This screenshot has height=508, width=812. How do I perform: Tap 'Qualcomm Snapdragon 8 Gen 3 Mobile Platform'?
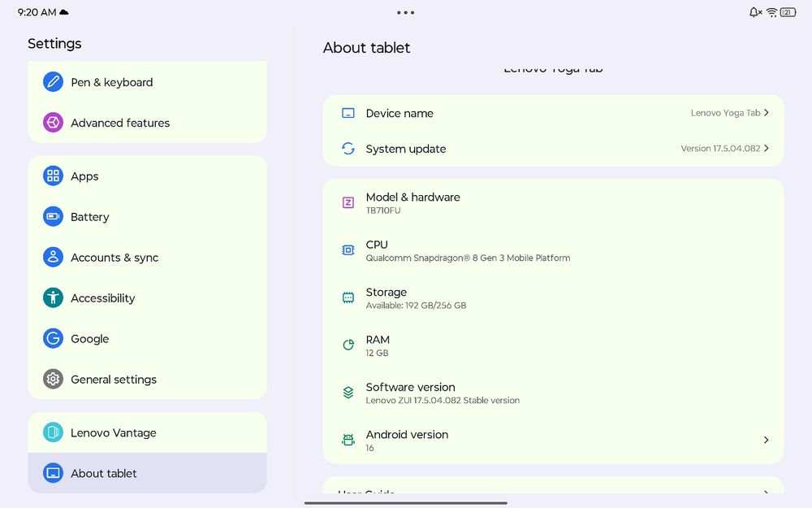click(469, 258)
